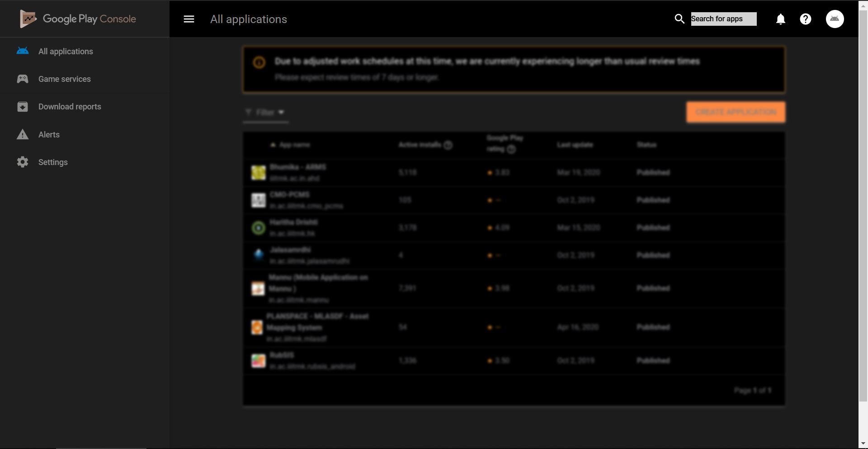This screenshot has width=868, height=449.
Task: Toggle the App name sort arrow
Action: point(272,145)
